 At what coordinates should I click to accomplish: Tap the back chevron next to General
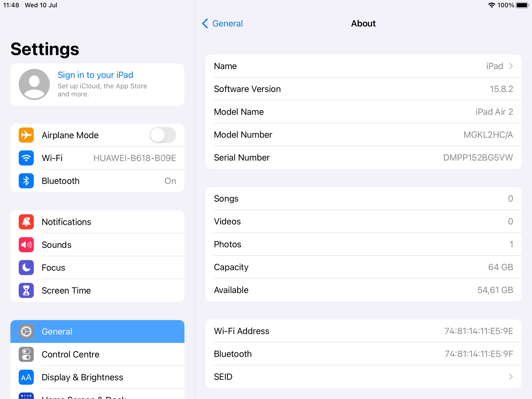[205, 23]
